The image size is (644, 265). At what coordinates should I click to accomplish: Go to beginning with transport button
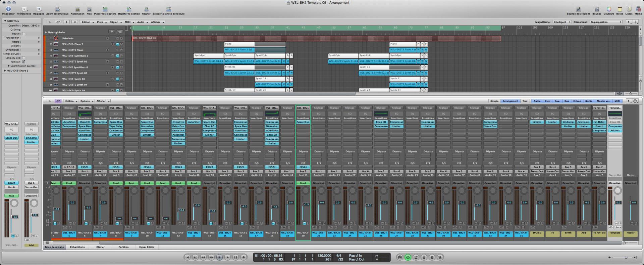coord(187,257)
